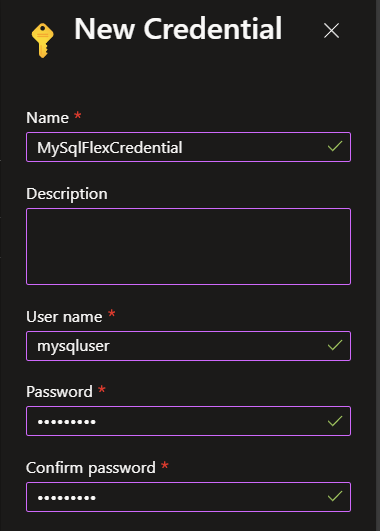The image size is (380, 531).
Task: Click the Confirm password label text
Action: point(91,468)
